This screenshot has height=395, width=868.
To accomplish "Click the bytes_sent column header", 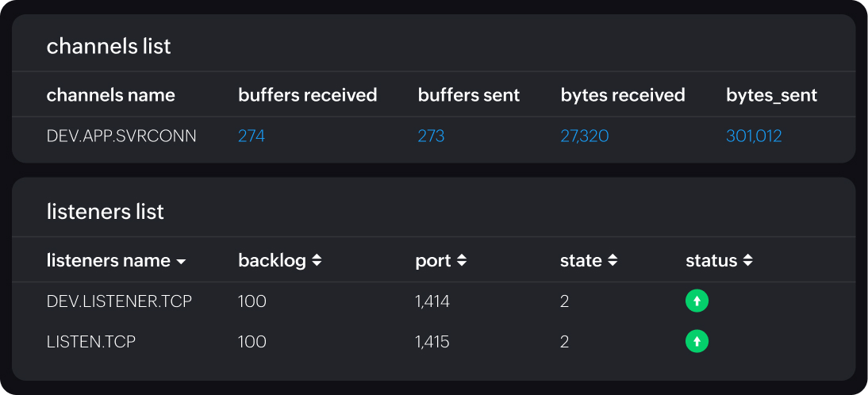I will [x=771, y=95].
